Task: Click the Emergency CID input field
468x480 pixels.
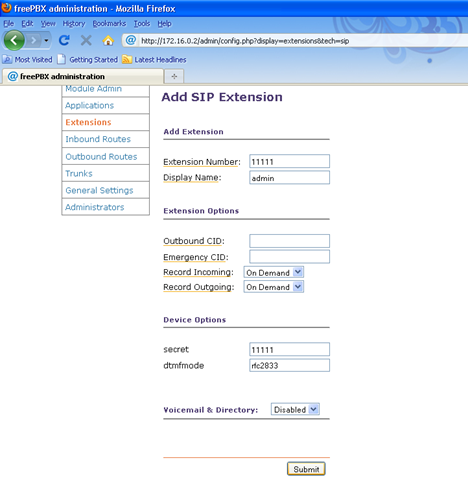Action: pos(289,257)
